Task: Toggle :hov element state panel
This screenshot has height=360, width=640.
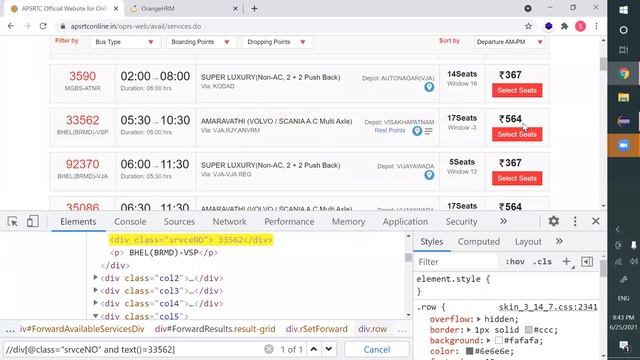Action: pos(515,262)
